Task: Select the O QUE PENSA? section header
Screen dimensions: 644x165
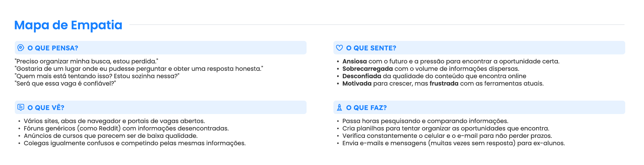Action: pos(53,48)
